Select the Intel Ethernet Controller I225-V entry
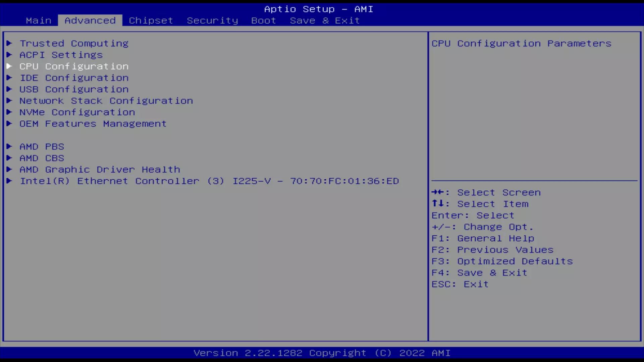Screen dimensions: 644x362 (209, 181)
